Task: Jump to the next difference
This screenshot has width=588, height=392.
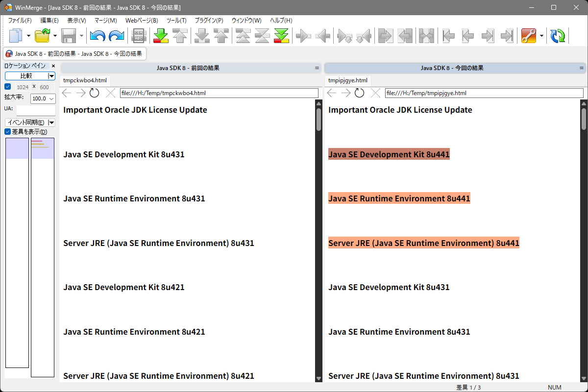Action: click(161, 36)
